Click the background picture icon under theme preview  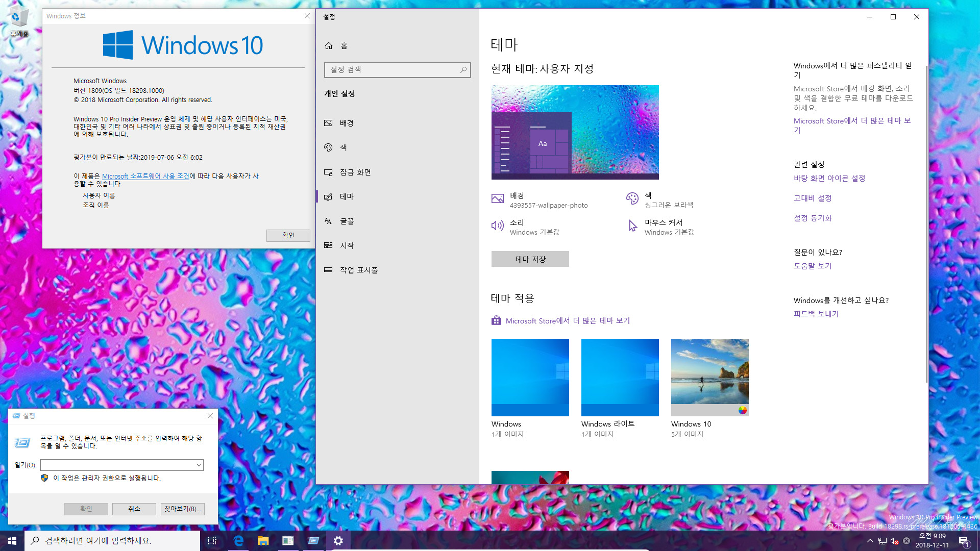498,199
